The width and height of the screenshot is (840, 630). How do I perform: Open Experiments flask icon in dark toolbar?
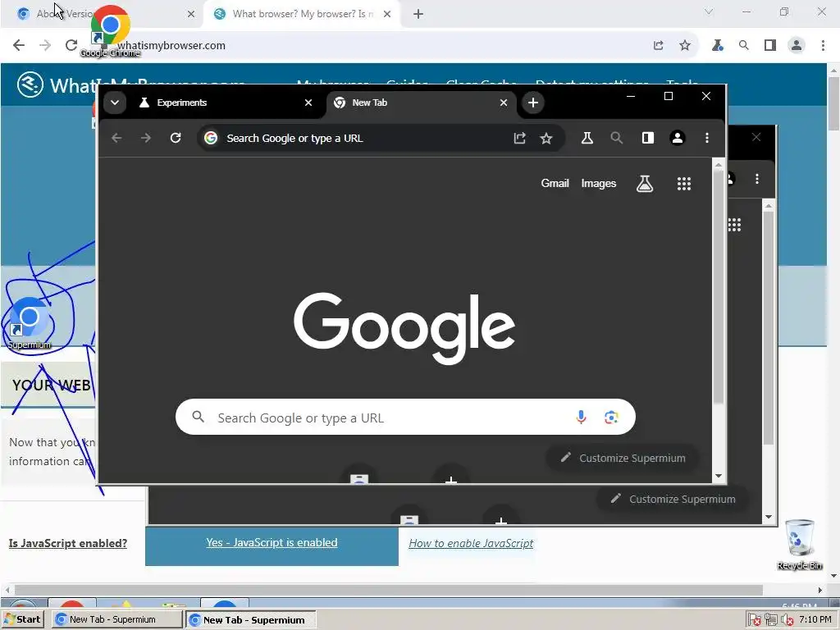tap(587, 138)
